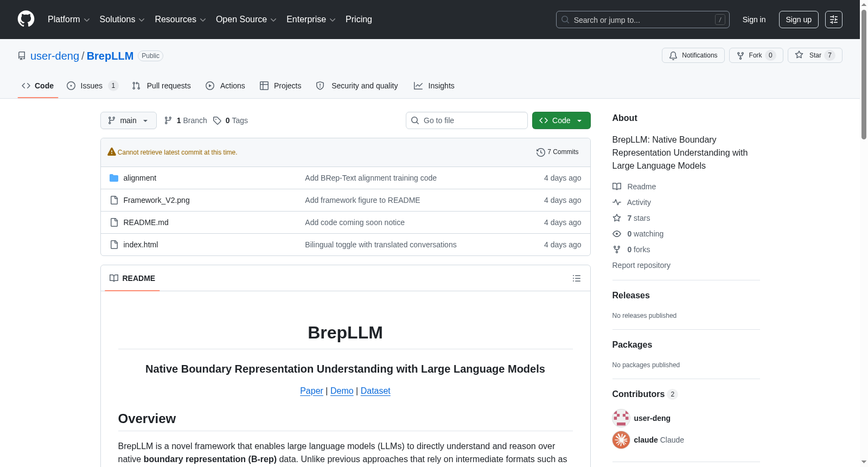Viewport: 868px width, 467px height.
Task: Click user-deng contributor name link
Action: [652, 418]
